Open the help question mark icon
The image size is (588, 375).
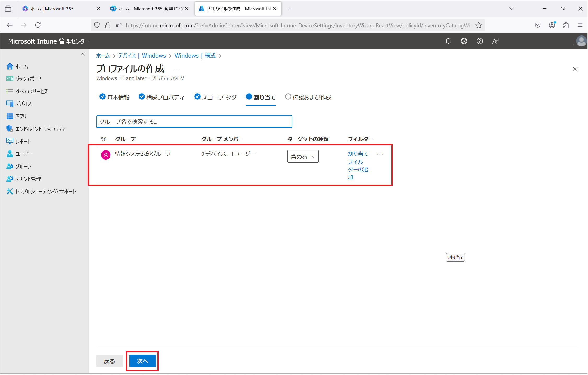(479, 41)
